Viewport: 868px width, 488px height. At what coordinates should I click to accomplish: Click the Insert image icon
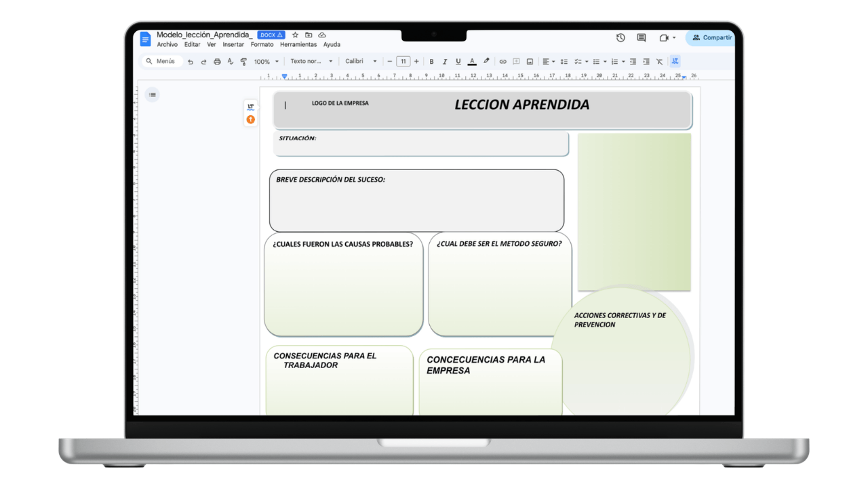coord(530,61)
